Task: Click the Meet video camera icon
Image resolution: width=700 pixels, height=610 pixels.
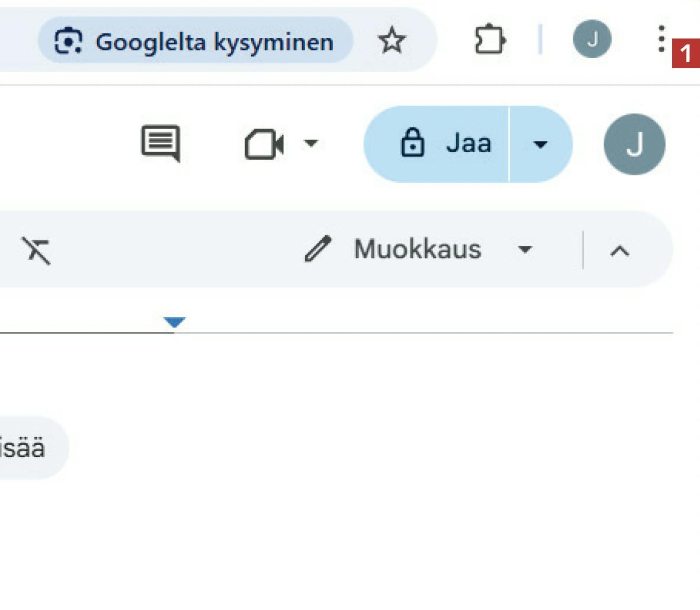Action: pyautogui.click(x=264, y=145)
